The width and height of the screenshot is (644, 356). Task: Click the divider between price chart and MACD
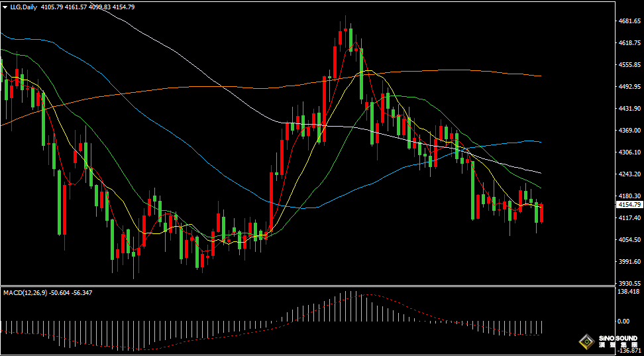308,286
